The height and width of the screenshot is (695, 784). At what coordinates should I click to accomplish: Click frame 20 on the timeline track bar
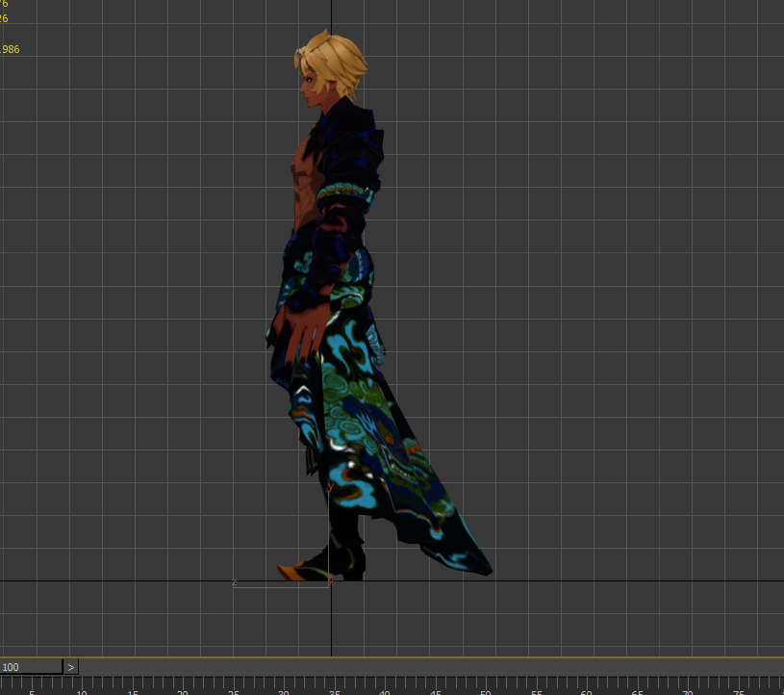click(x=183, y=685)
